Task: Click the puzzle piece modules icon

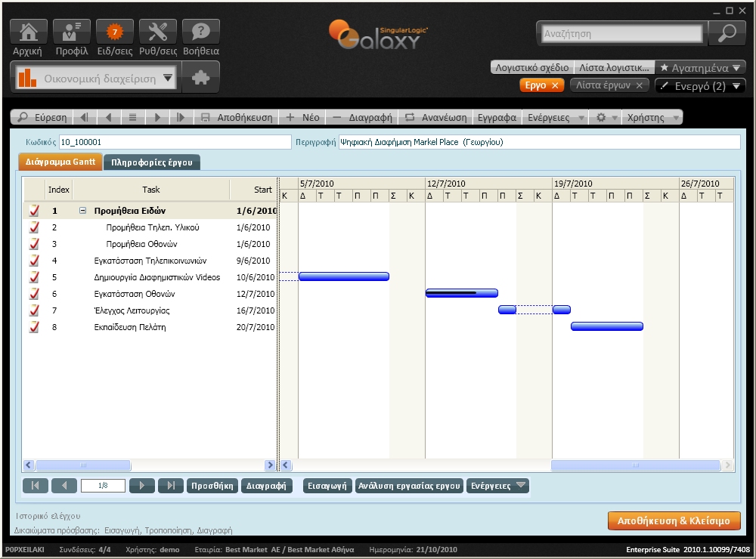Action: 201,77
